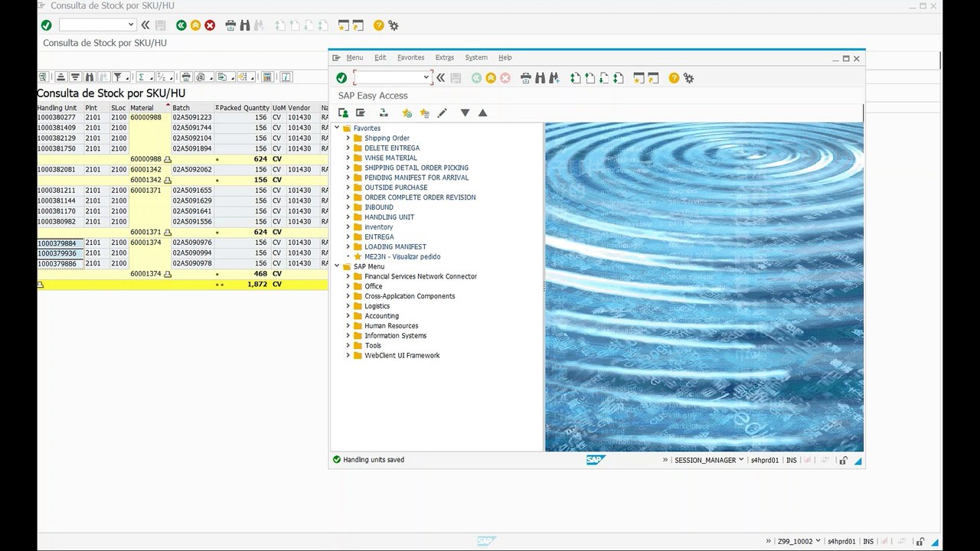980x551 pixels.
Task: Click green Enter checkmark in Easy Access window
Action: click(x=341, y=78)
